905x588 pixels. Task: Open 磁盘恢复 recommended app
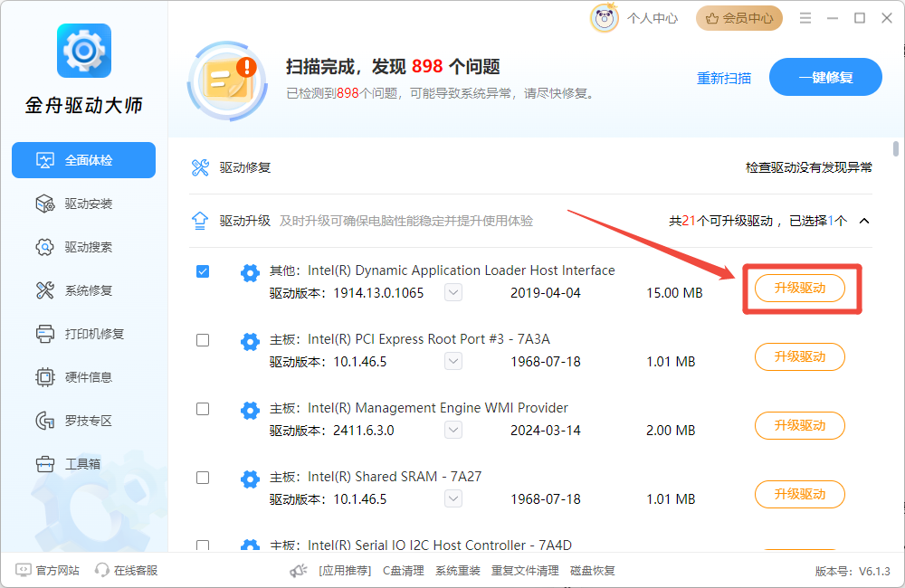593,571
